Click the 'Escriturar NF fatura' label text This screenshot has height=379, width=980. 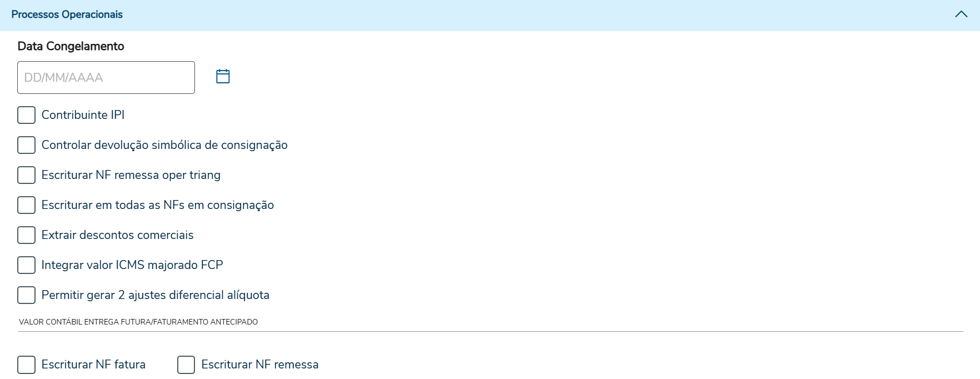coord(93,365)
